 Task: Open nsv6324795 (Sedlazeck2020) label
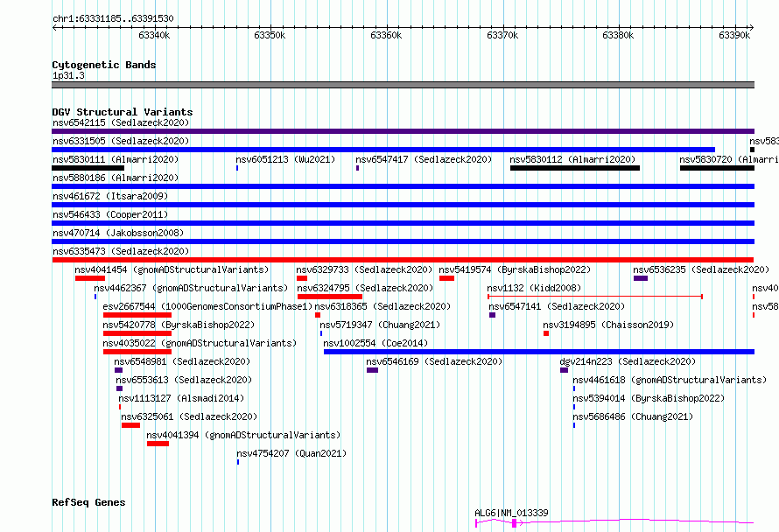(x=366, y=288)
